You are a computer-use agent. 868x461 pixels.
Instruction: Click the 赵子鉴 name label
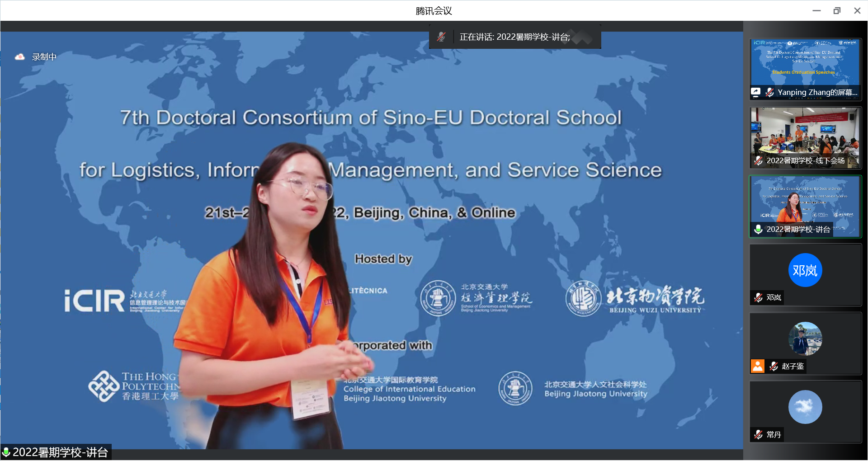(793, 366)
